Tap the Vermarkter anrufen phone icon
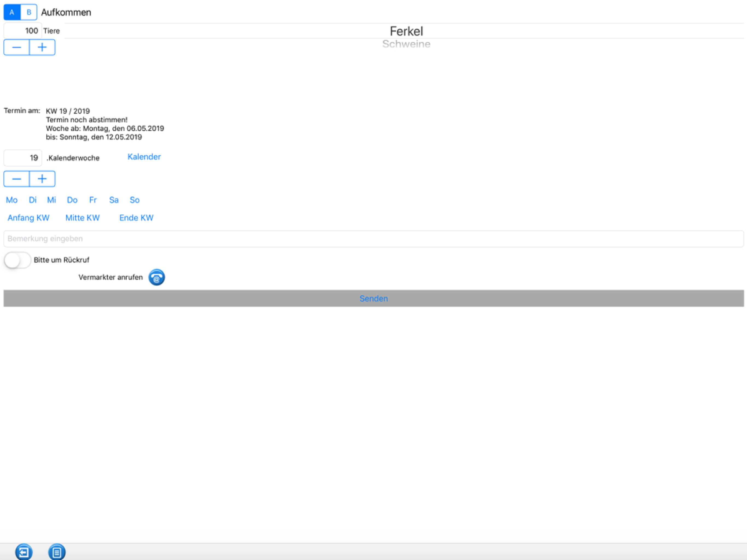Image resolution: width=747 pixels, height=560 pixels. point(157,277)
